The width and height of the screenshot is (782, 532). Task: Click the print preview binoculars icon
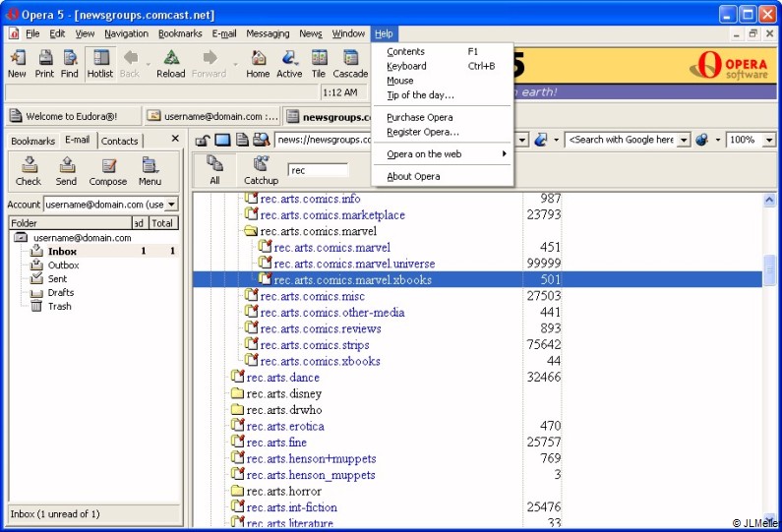click(261, 140)
